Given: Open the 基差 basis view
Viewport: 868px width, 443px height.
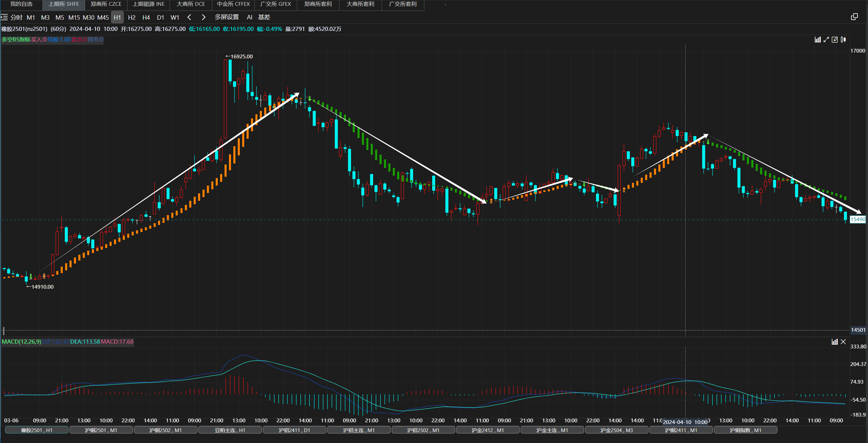Looking at the screenshot, I should tap(264, 17).
